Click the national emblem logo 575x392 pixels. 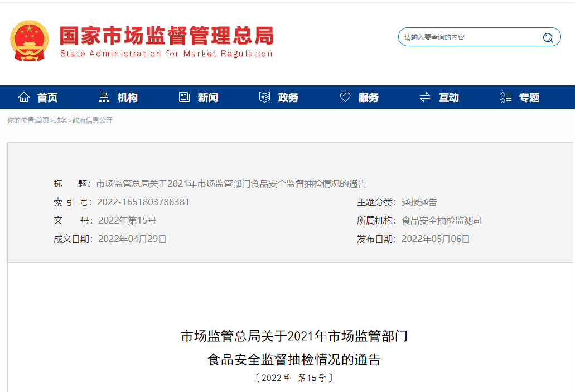pyautogui.click(x=30, y=41)
